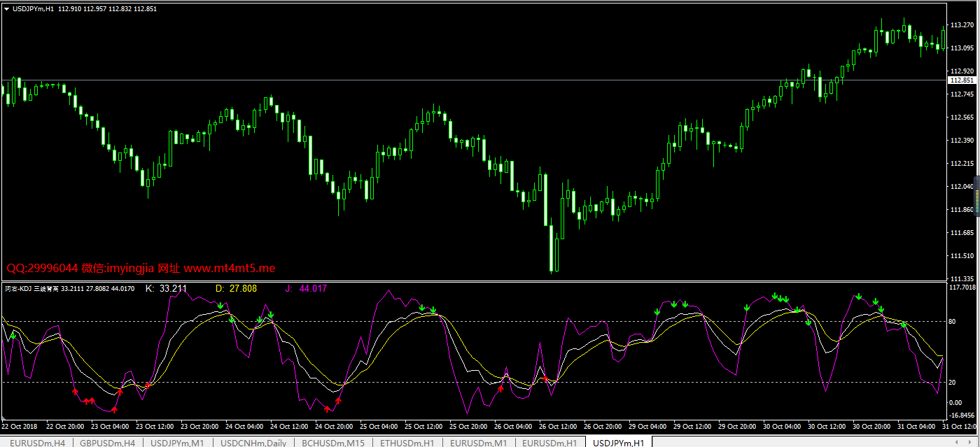Click time axis label 31 Oct 04:00
The height and width of the screenshot is (447, 980).
(916, 426)
